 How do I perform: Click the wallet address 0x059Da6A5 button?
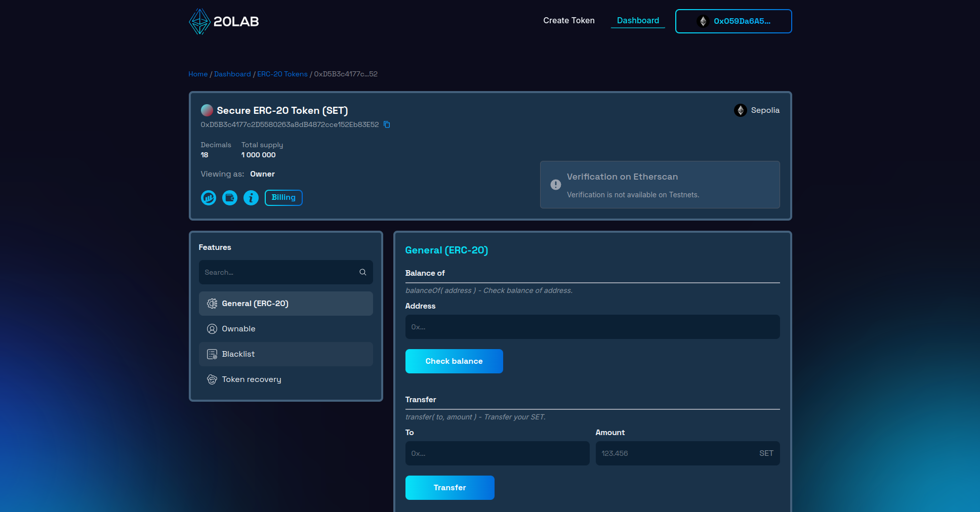point(733,21)
